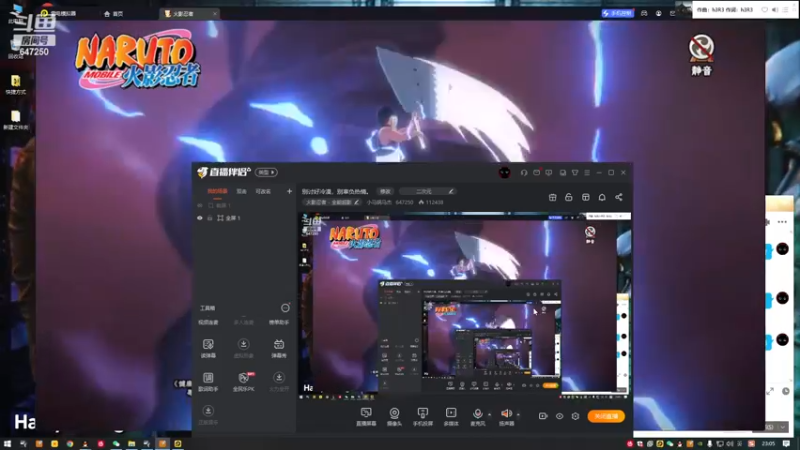This screenshot has width=800, height=450.
Task: Open the 全民乐PK tool
Action: click(x=243, y=381)
